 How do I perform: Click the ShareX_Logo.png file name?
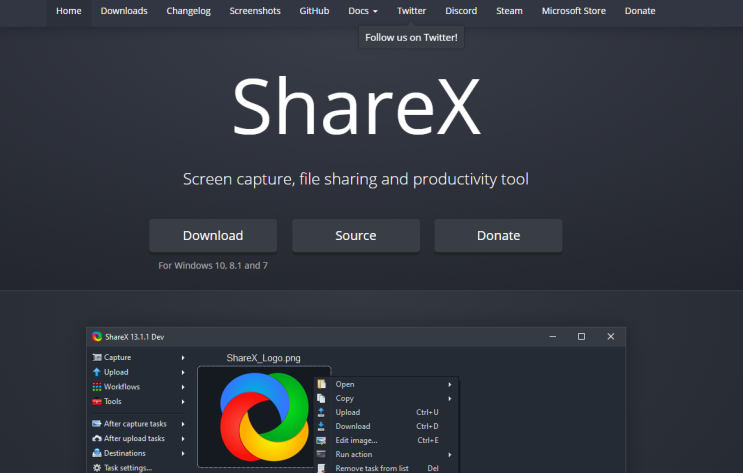pos(263,358)
